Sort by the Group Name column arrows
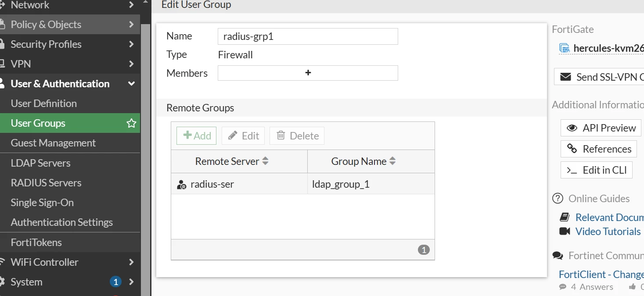The width and height of the screenshot is (644, 296). [392, 161]
